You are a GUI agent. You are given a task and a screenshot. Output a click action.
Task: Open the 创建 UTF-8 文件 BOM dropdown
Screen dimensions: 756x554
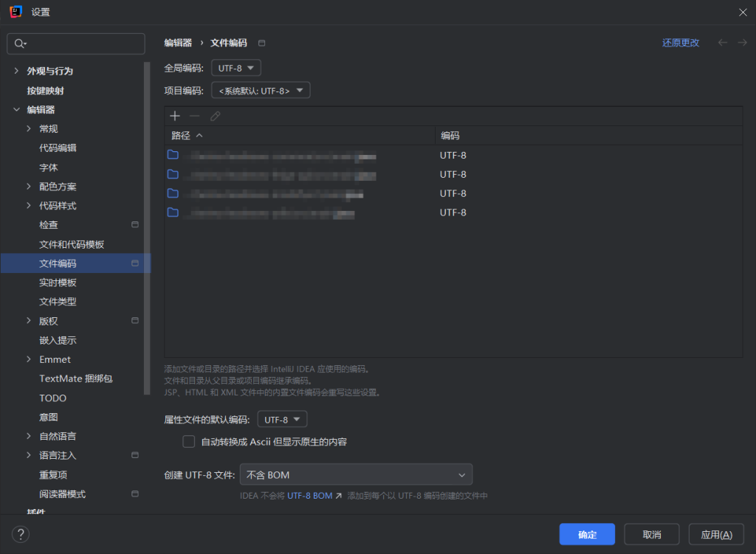coord(356,474)
